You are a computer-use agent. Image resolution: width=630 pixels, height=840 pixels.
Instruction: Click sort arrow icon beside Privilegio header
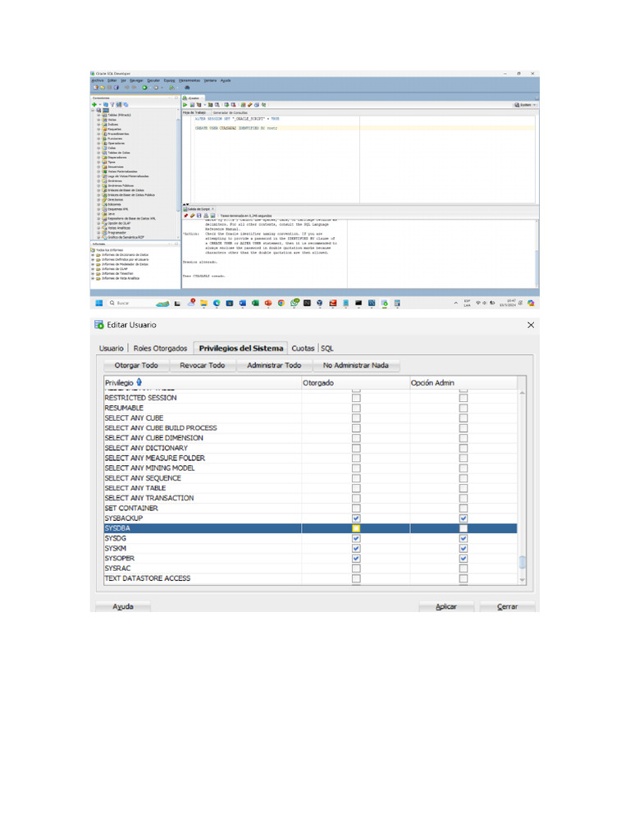(x=139, y=382)
